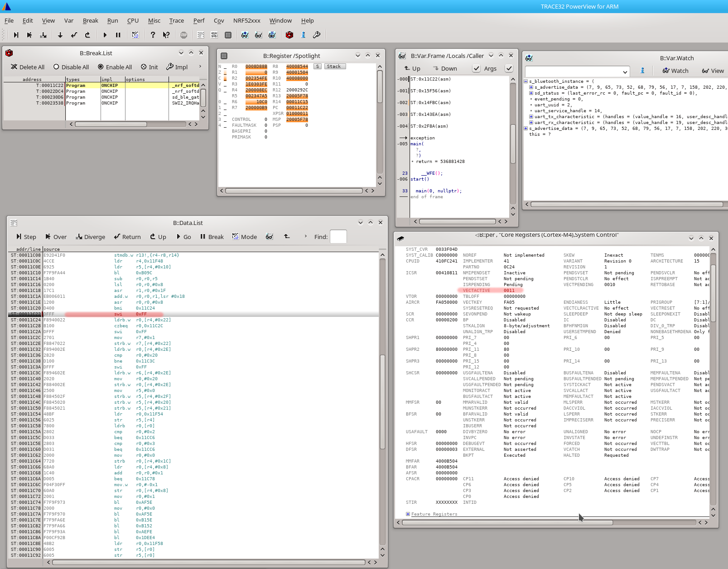The height and width of the screenshot is (569, 728).
Task: Select the Disable All radio option in Break.List
Action: click(x=71, y=67)
